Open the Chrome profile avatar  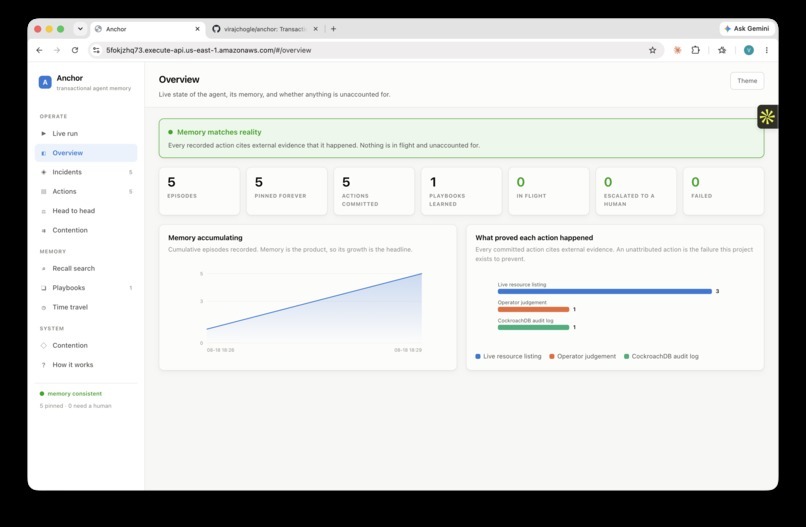[749, 50]
